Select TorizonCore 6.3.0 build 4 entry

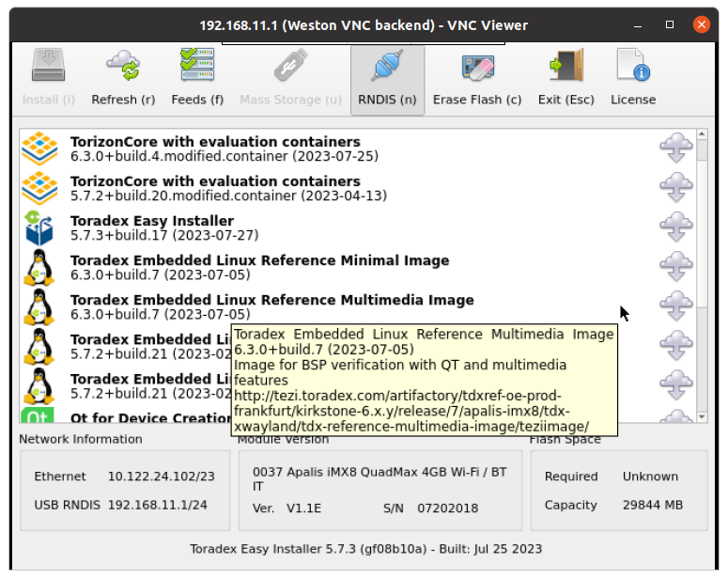(x=214, y=149)
